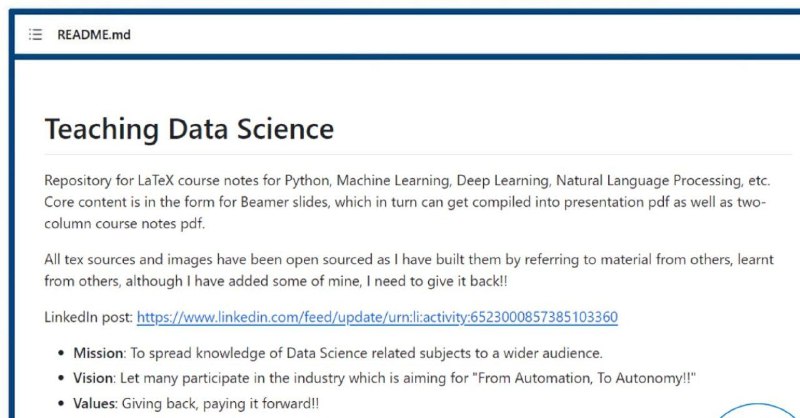Open the README outline list icon

(x=35, y=35)
